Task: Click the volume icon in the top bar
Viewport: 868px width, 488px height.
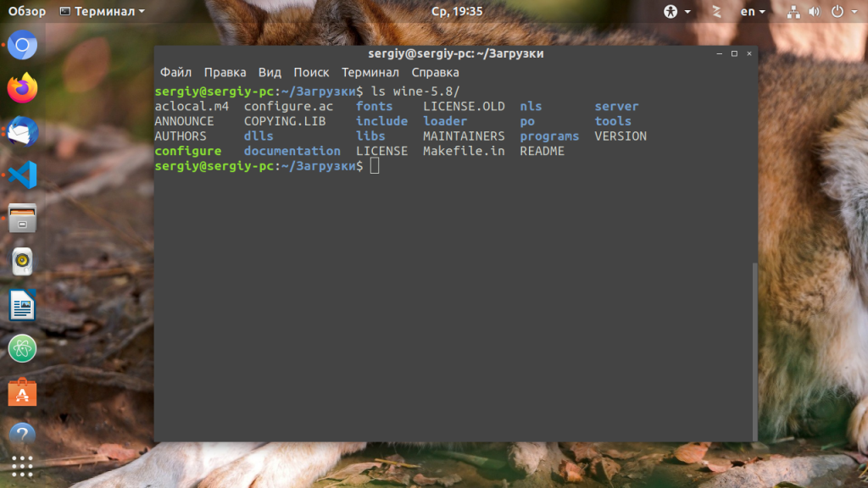Action: 815,11
